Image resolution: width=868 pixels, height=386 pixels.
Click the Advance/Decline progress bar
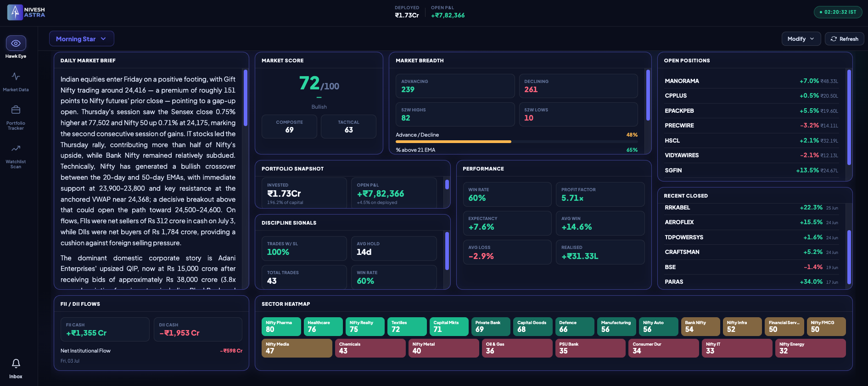pyautogui.click(x=516, y=142)
